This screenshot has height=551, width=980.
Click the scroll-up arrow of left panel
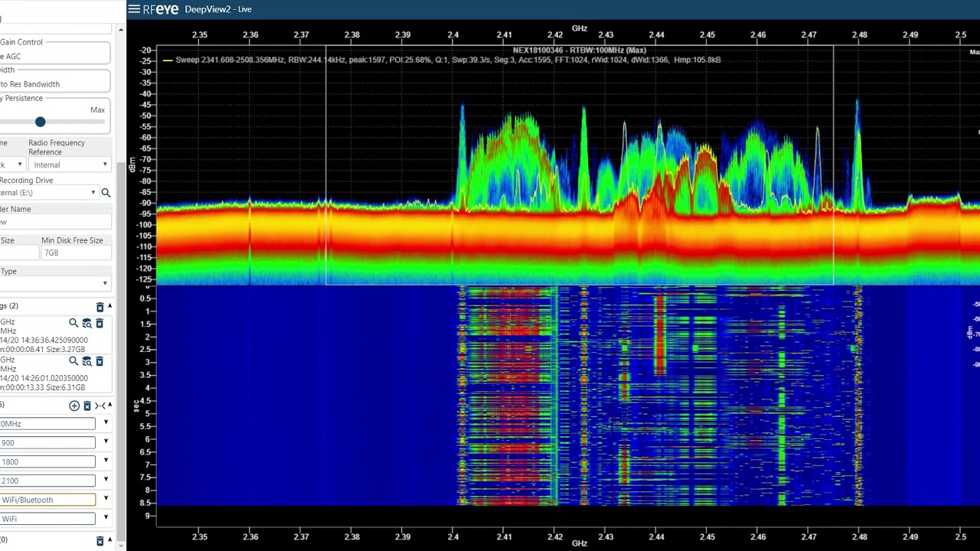coord(120,29)
